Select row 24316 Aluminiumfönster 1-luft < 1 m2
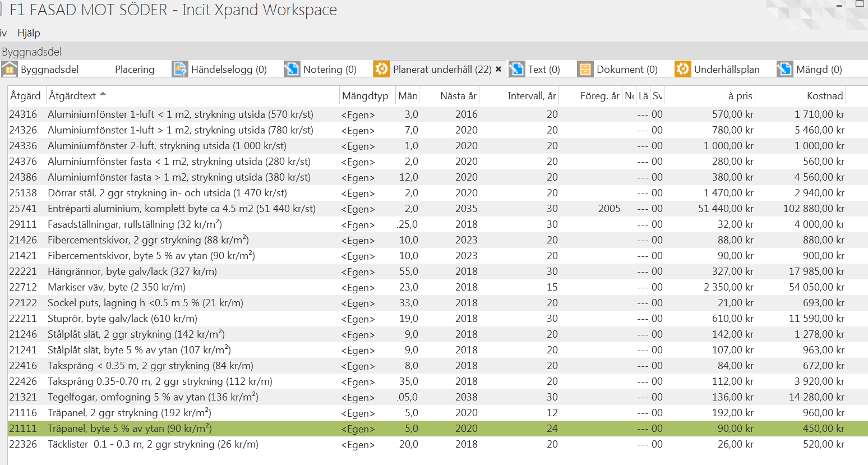 [x=437, y=114]
